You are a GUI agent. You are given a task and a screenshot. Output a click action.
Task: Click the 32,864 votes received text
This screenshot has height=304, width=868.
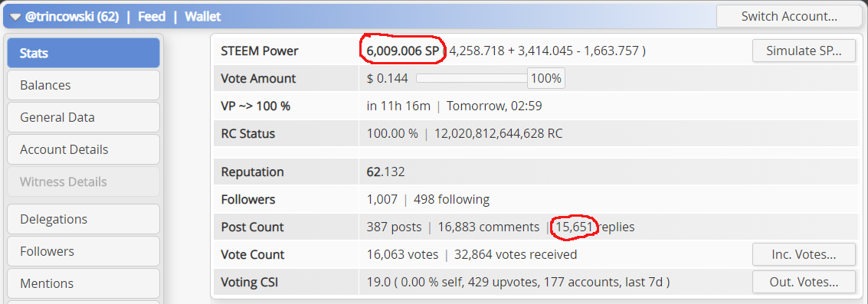pyautogui.click(x=516, y=255)
